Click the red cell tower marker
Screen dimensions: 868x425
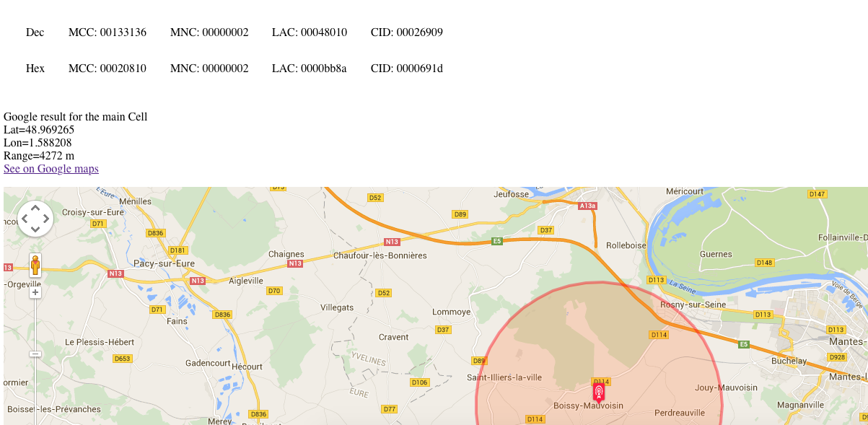click(x=599, y=392)
